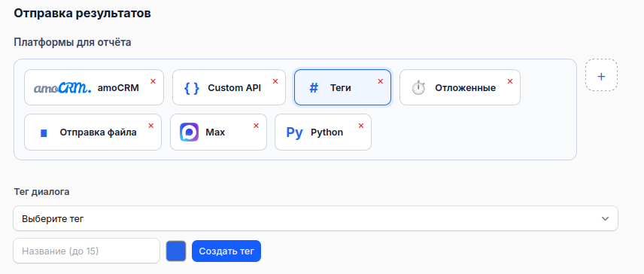Click the Платформы для отчёта label

click(72, 42)
